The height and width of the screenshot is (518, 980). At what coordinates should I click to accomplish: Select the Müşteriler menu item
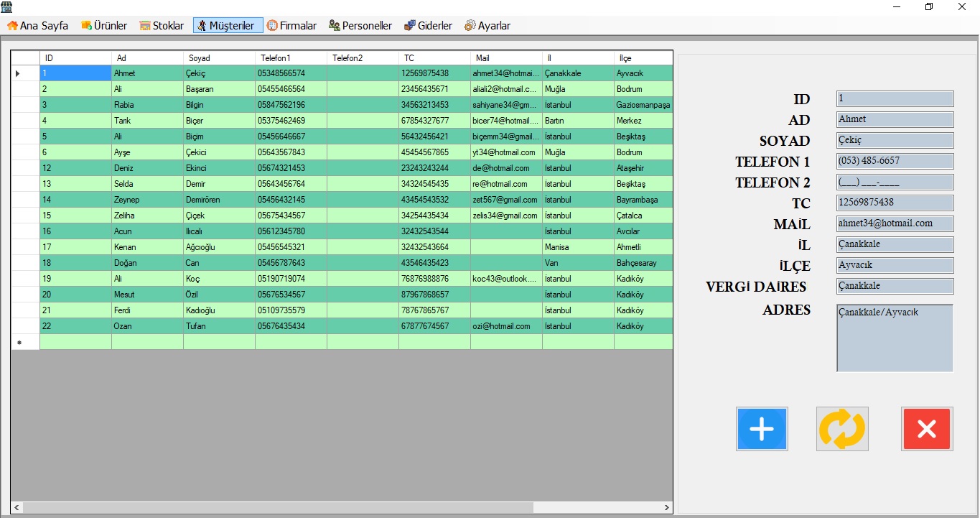pos(228,26)
